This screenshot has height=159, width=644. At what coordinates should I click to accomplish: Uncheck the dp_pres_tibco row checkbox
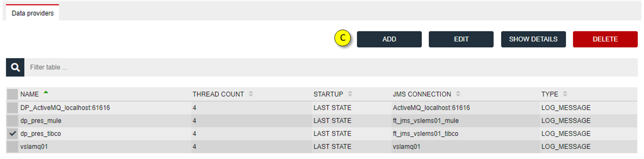tap(13, 134)
